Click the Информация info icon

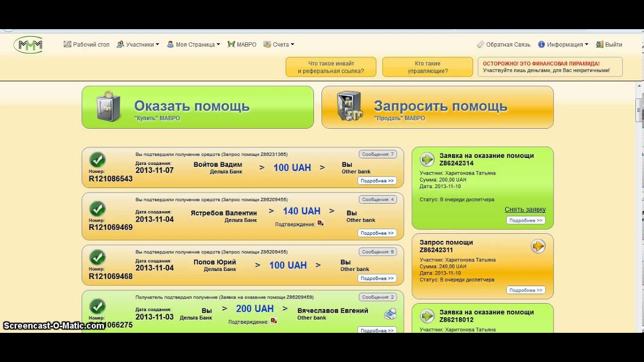tap(541, 44)
